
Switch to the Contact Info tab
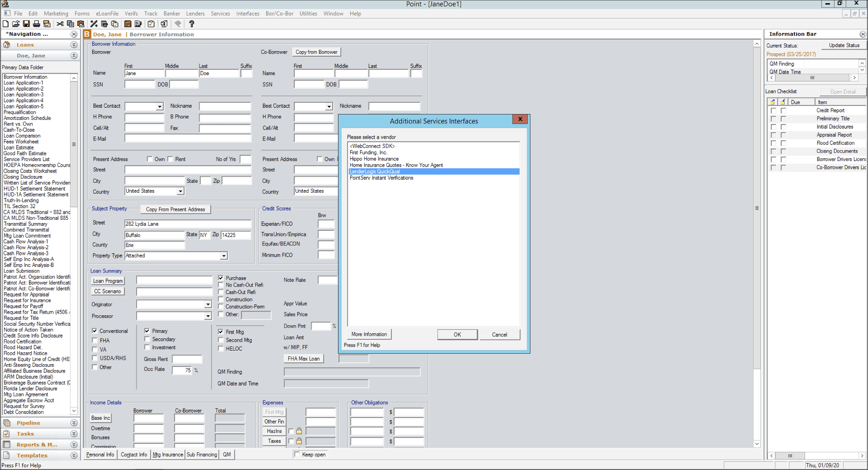click(x=133, y=454)
